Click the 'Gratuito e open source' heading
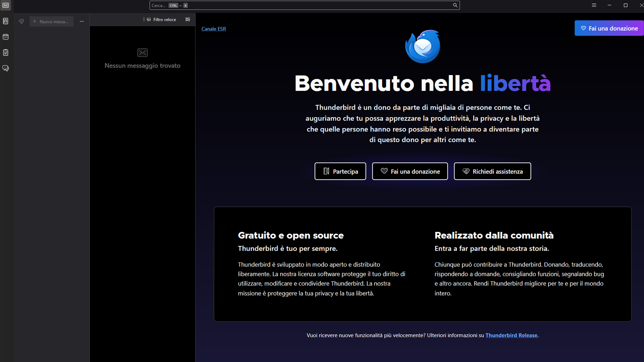Viewport: 644px width, 362px height. tap(291, 235)
